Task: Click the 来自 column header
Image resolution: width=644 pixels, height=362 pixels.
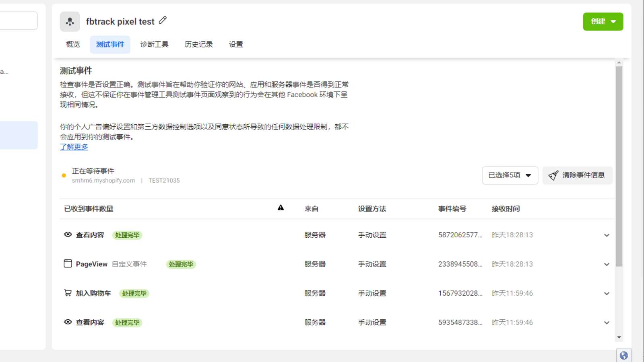Action: click(311, 209)
